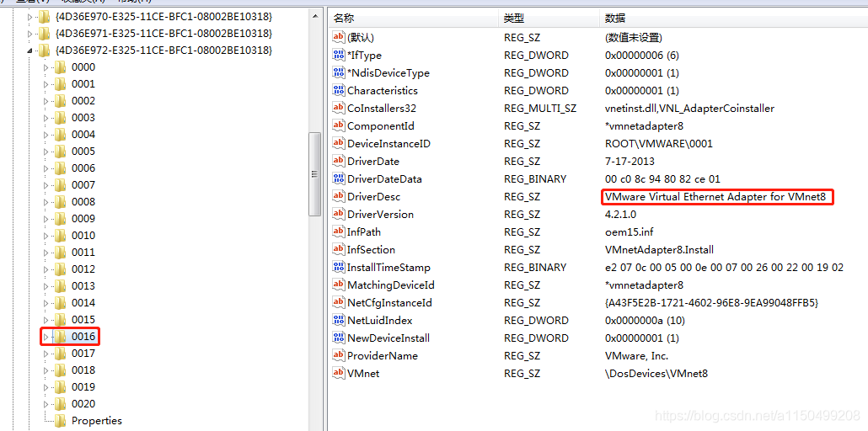The image size is (868, 431).
Task: Select the DriverDesc value name
Action: tap(373, 197)
